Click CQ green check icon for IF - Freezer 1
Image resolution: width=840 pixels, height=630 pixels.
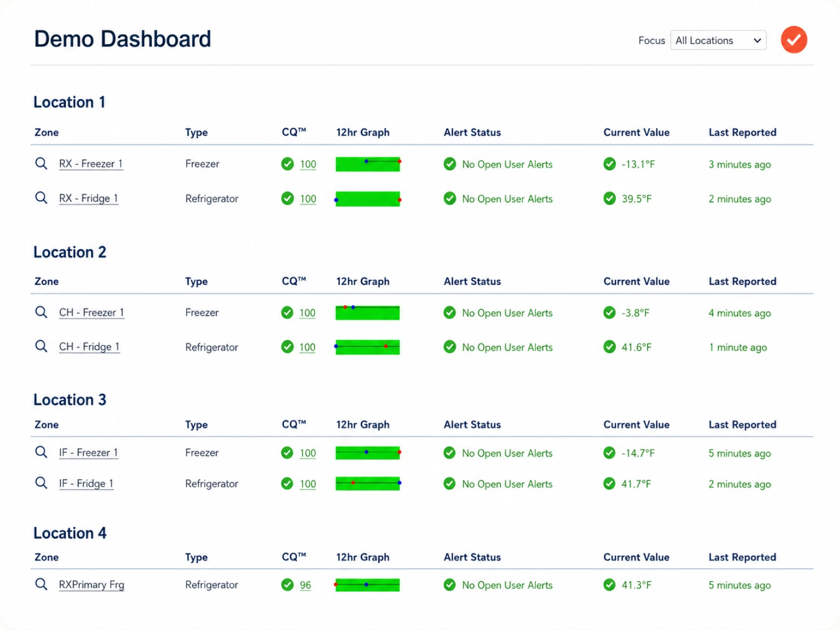click(287, 453)
